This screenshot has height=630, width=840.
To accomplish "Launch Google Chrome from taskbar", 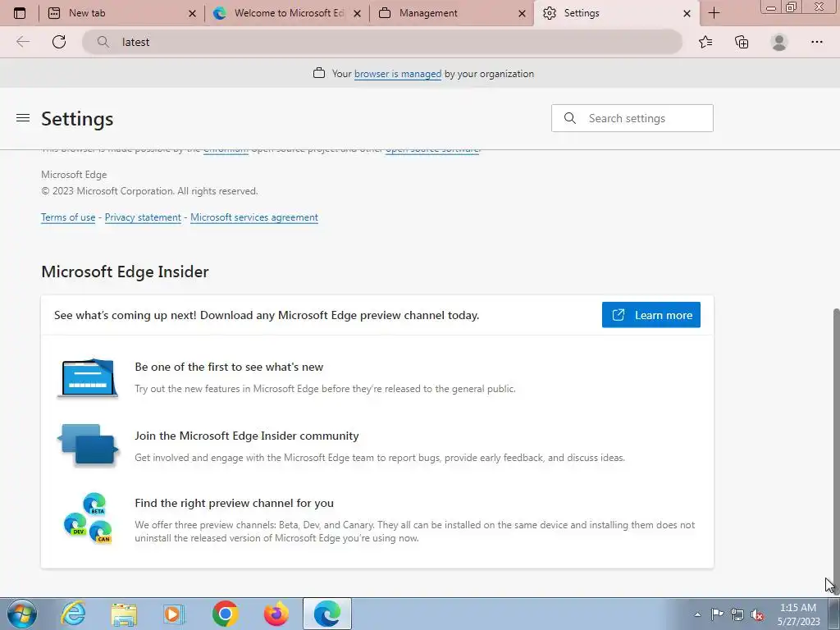I will pyautogui.click(x=225, y=614).
